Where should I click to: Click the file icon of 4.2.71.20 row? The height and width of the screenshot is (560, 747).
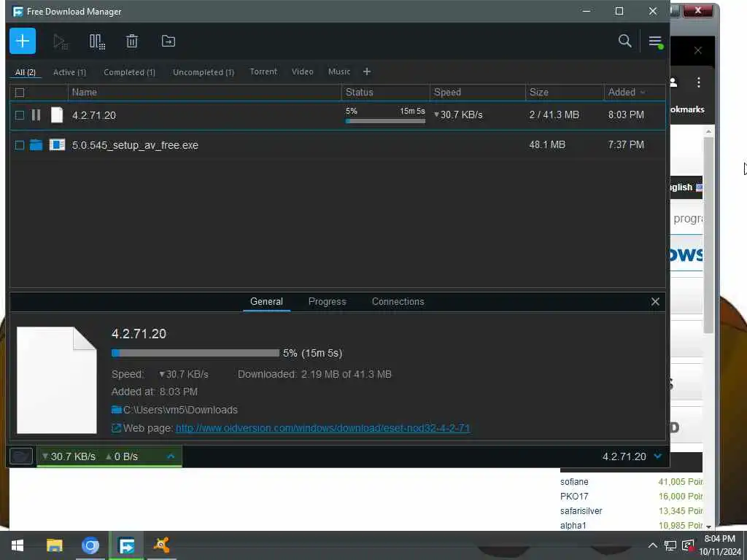[x=57, y=114]
